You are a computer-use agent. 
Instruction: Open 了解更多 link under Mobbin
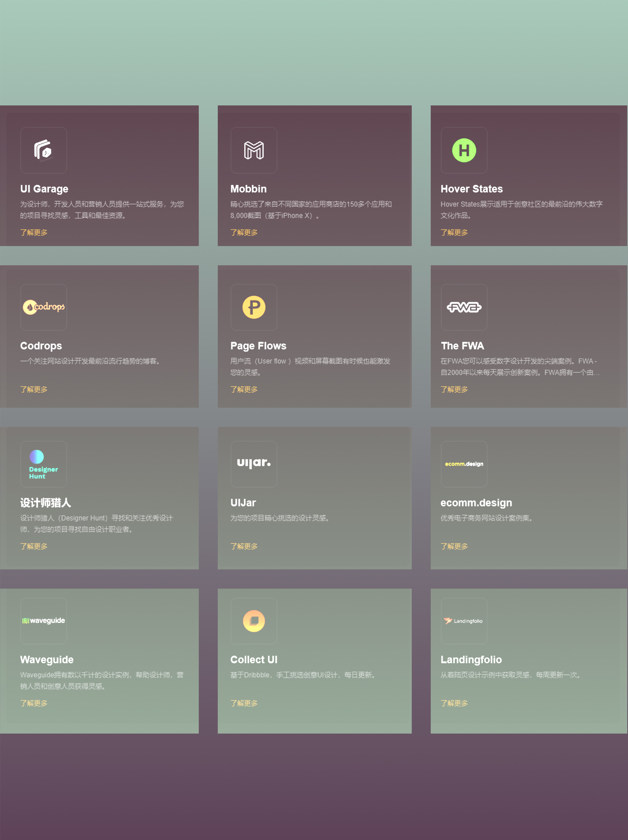point(244,232)
